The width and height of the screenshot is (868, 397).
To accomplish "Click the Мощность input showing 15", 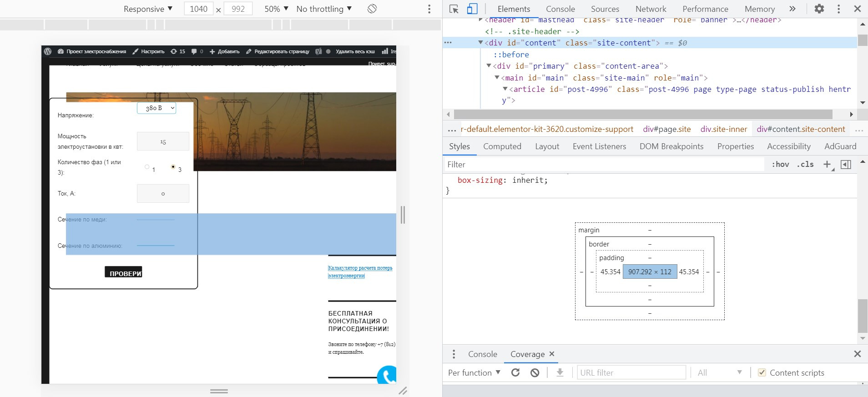I will 163,141.
